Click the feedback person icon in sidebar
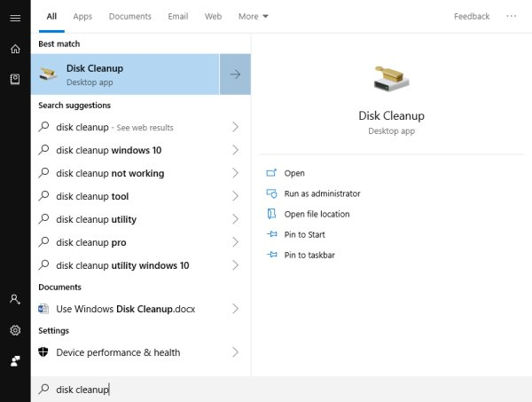The height and width of the screenshot is (402, 532). 15,361
